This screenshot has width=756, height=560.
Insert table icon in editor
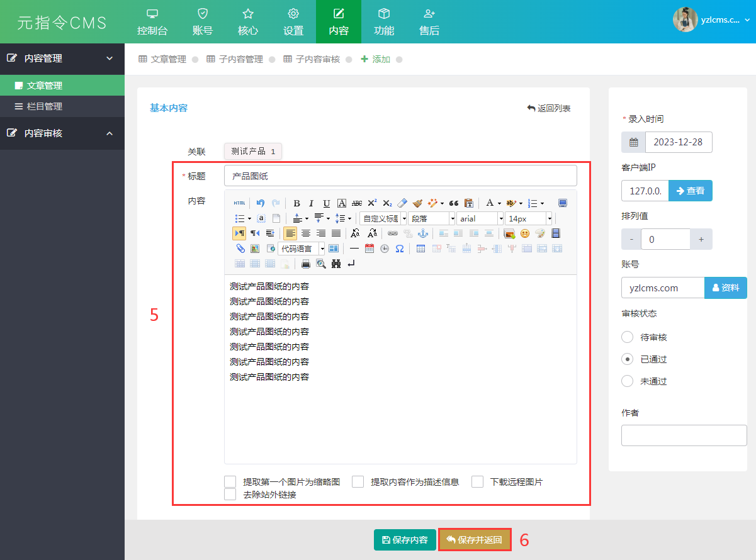click(x=421, y=249)
